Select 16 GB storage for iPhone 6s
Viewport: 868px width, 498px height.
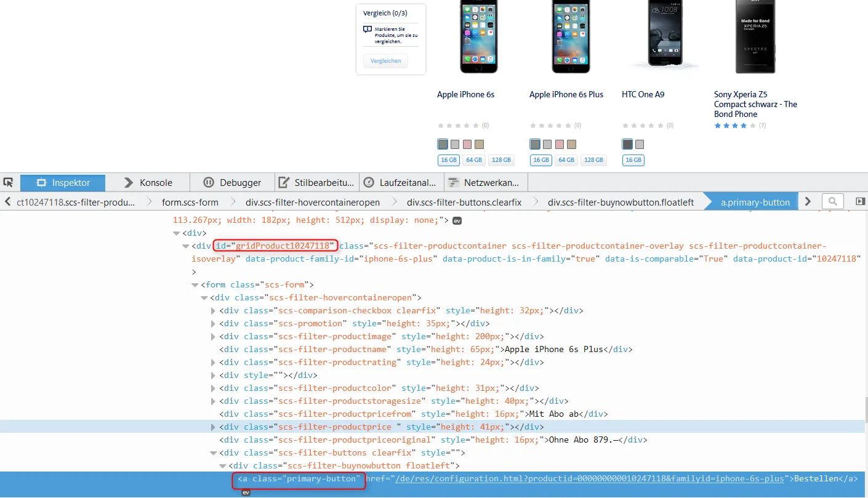tap(449, 160)
